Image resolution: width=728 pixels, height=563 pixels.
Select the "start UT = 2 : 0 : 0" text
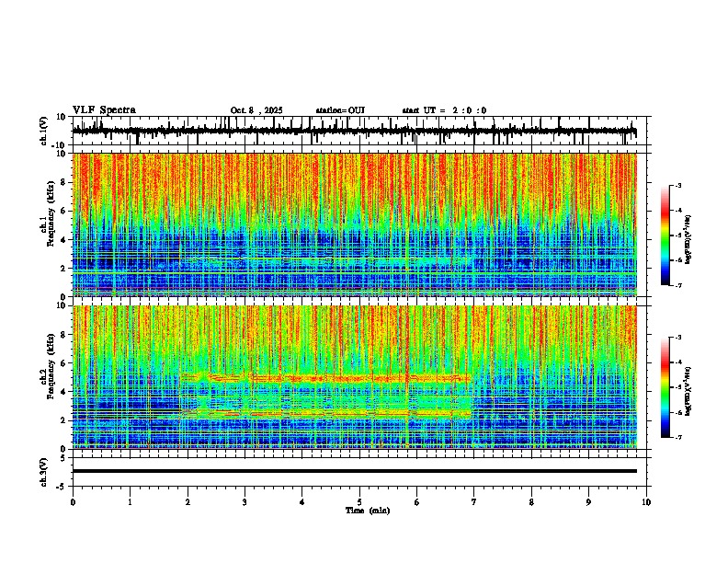click(444, 110)
